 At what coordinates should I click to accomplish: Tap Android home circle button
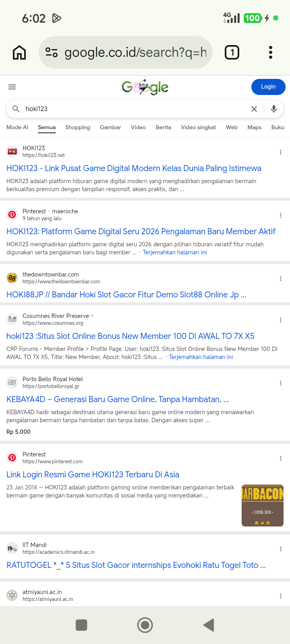pyautogui.click(x=145, y=625)
